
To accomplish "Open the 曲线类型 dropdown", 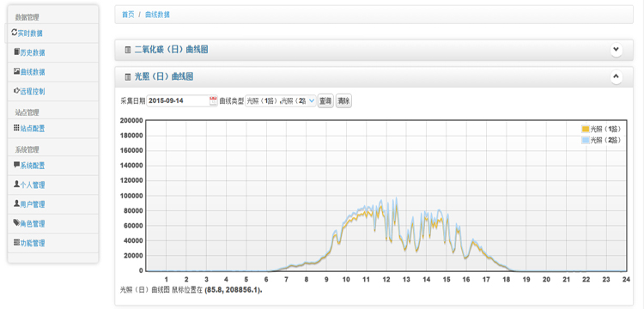I will point(281,101).
